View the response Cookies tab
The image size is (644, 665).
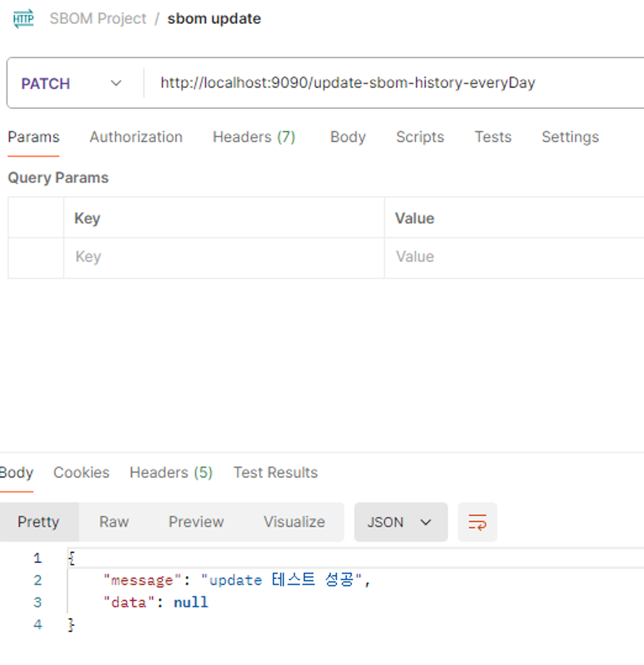tap(81, 472)
